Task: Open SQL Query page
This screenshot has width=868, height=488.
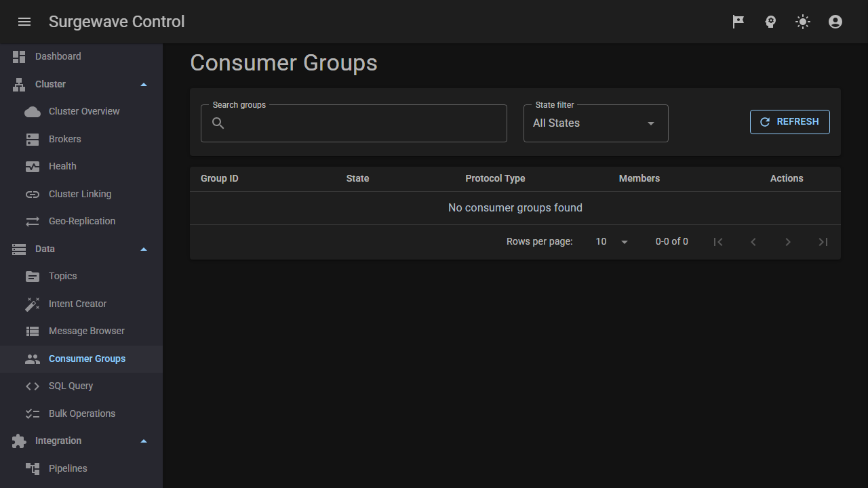Action: [x=81, y=386]
